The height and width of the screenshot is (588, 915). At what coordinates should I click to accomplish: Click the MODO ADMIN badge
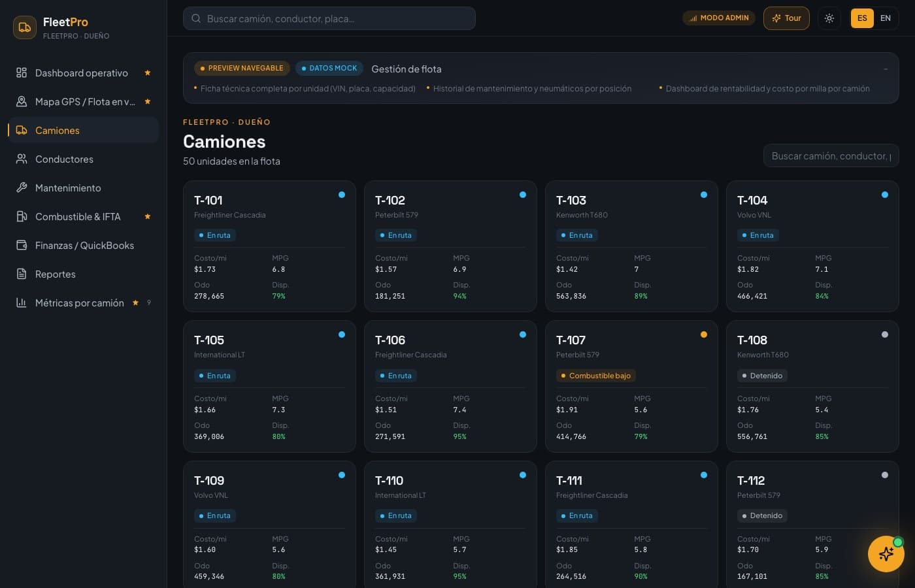(x=719, y=18)
